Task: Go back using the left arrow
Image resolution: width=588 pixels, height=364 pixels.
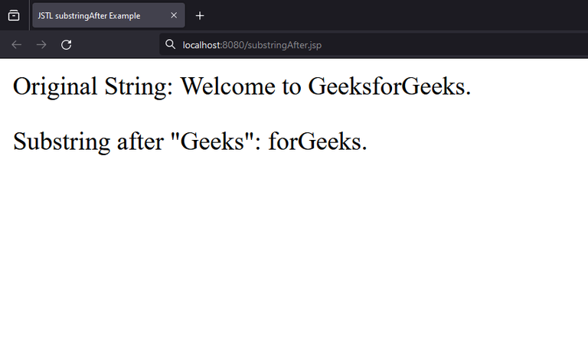Action: point(17,45)
